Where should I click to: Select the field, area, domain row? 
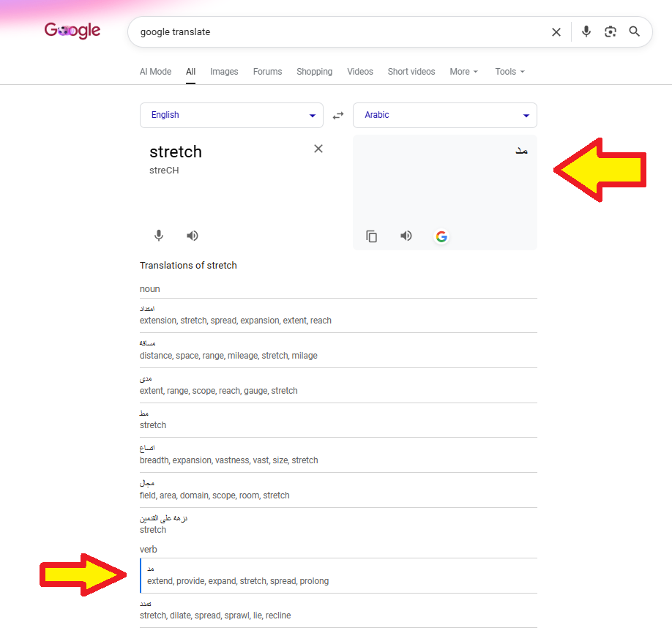point(338,490)
